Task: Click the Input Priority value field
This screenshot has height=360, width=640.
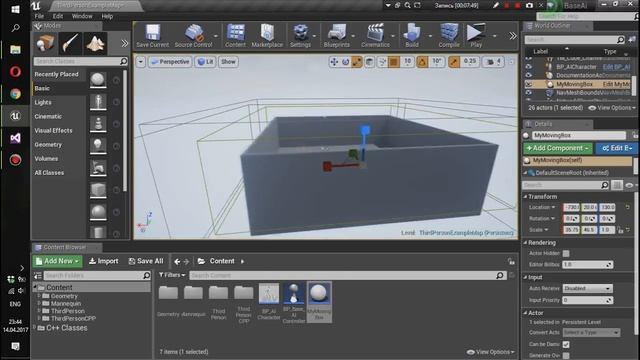Action: pos(587,300)
